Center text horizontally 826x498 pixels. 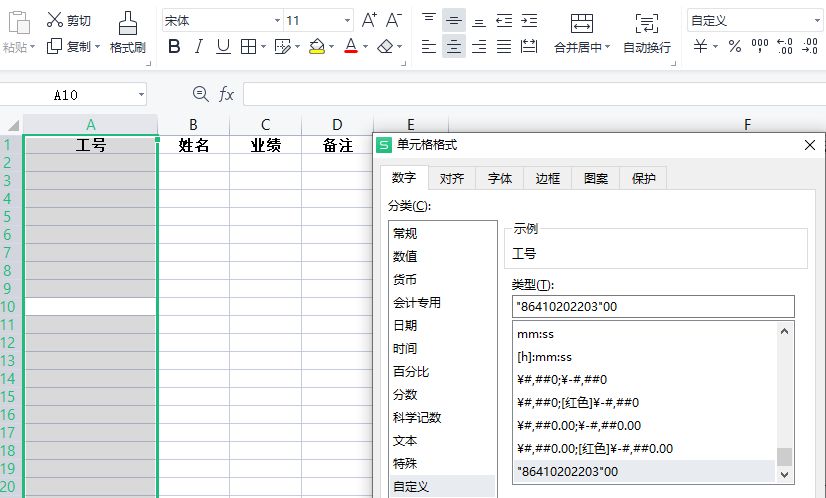pos(454,47)
